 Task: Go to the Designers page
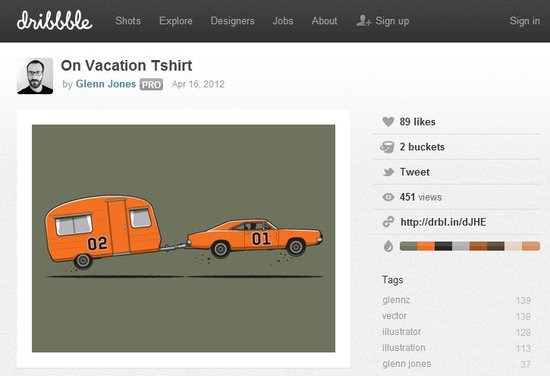[x=233, y=21]
